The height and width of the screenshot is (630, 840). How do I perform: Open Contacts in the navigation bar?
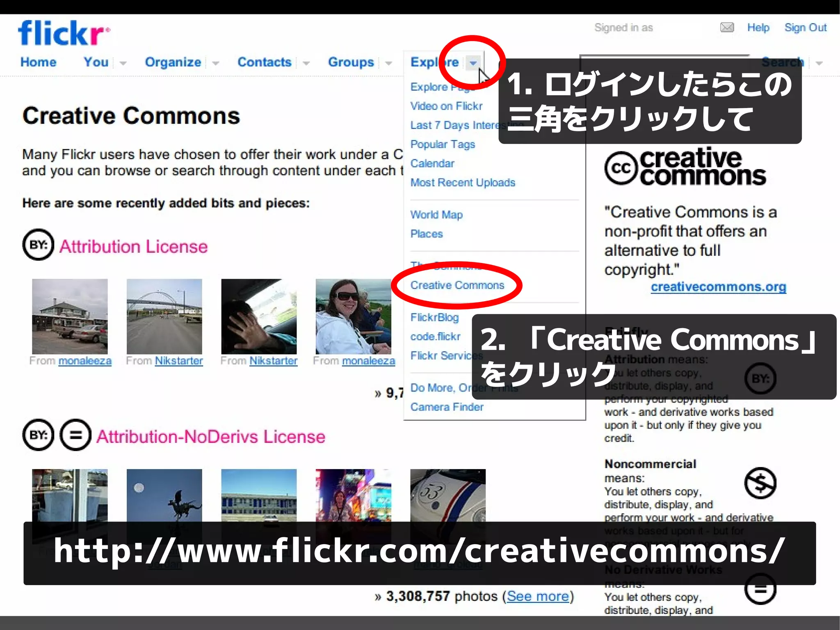pyautogui.click(x=265, y=62)
